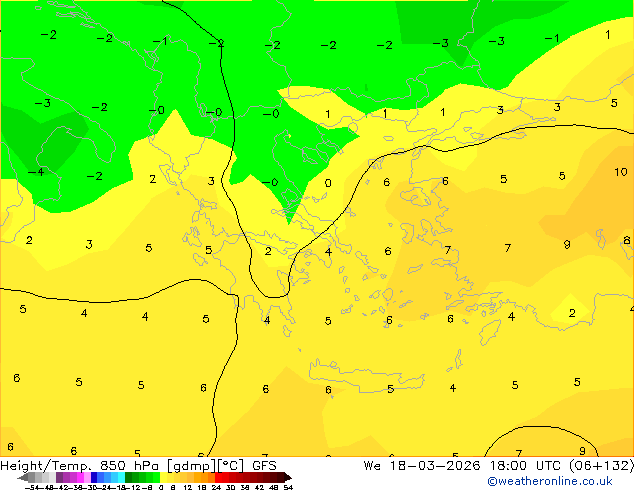
Task: Click the temperature value '10' on map
Action: [621, 172]
